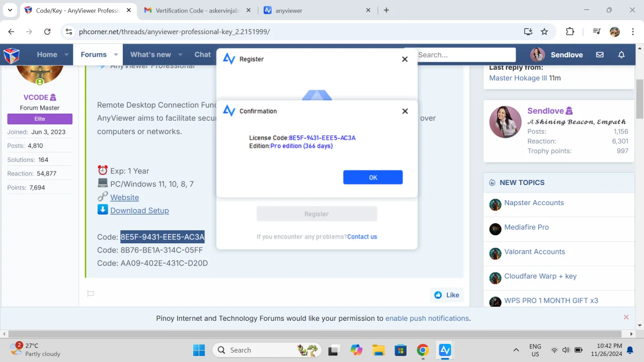The width and height of the screenshot is (644, 362).
Task: Open Task View on the taskbar
Action: pos(333,350)
